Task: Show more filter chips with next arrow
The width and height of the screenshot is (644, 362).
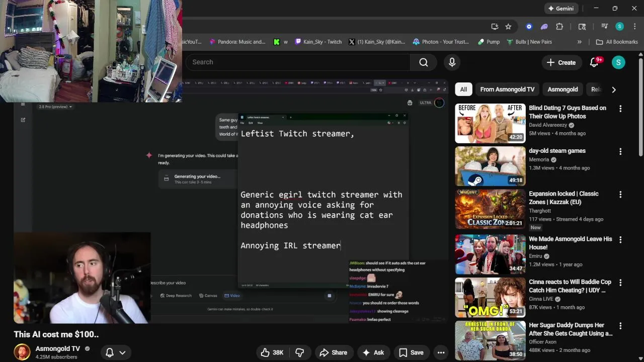Action: click(x=614, y=89)
